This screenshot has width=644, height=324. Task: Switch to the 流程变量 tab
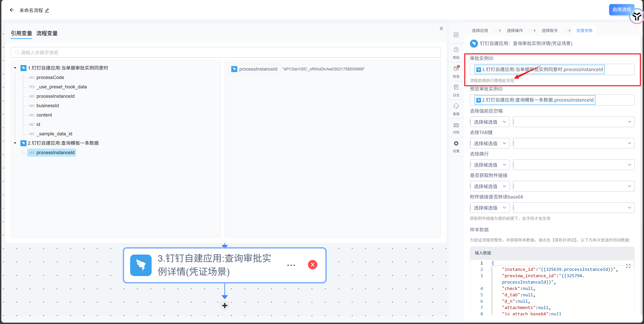click(47, 33)
